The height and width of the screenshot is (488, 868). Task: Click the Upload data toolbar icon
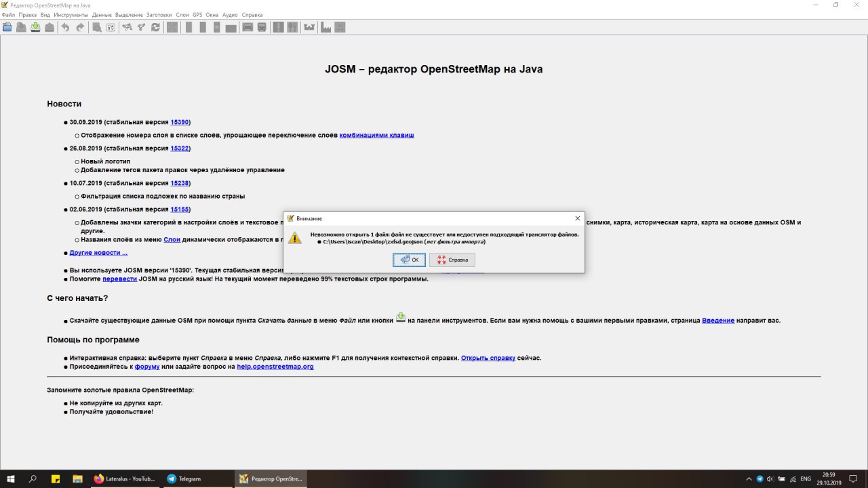click(x=50, y=27)
